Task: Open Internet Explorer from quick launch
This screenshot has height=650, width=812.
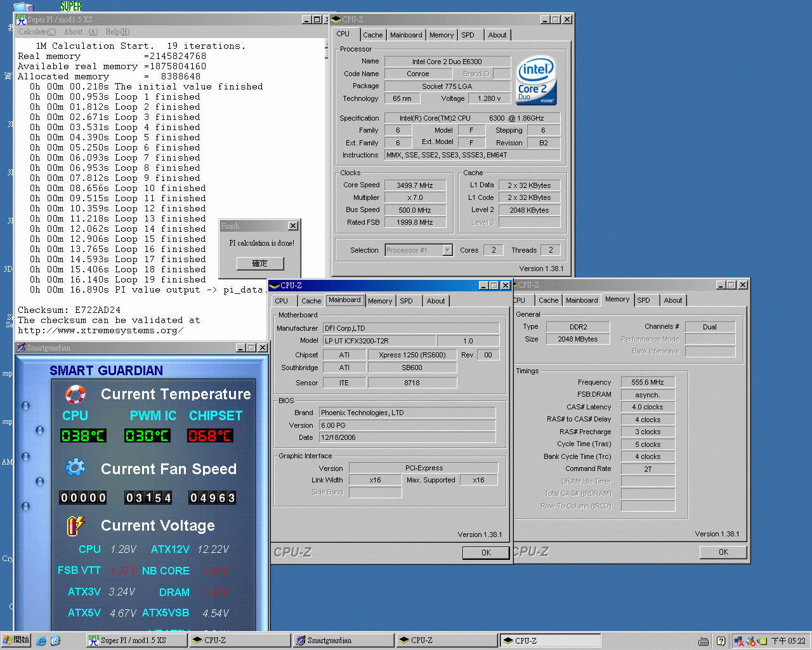Action: [41, 641]
